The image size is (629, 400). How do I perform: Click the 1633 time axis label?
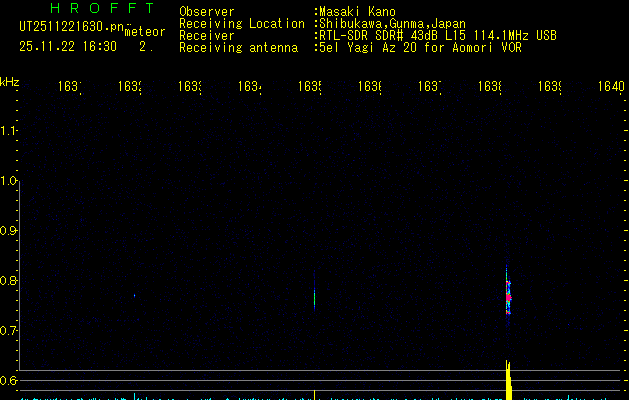click(x=189, y=86)
